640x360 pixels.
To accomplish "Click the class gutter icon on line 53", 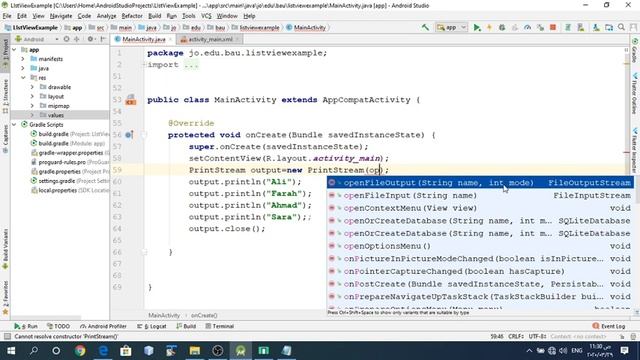I will click(x=131, y=100).
